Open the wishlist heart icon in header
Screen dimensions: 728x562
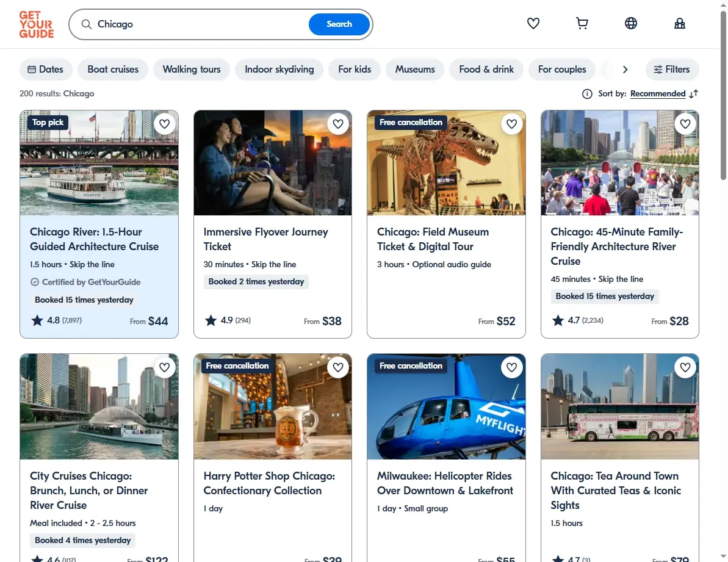pyautogui.click(x=533, y=23)
